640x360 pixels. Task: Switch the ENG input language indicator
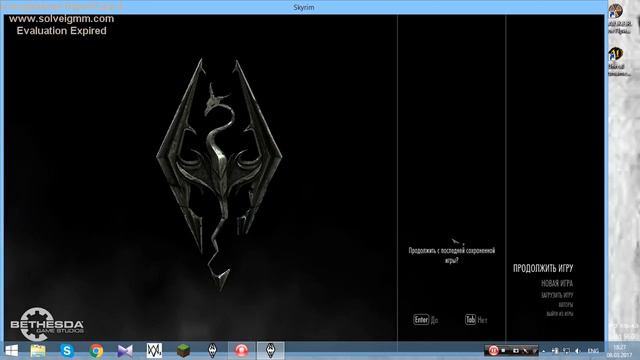point(593,351)
